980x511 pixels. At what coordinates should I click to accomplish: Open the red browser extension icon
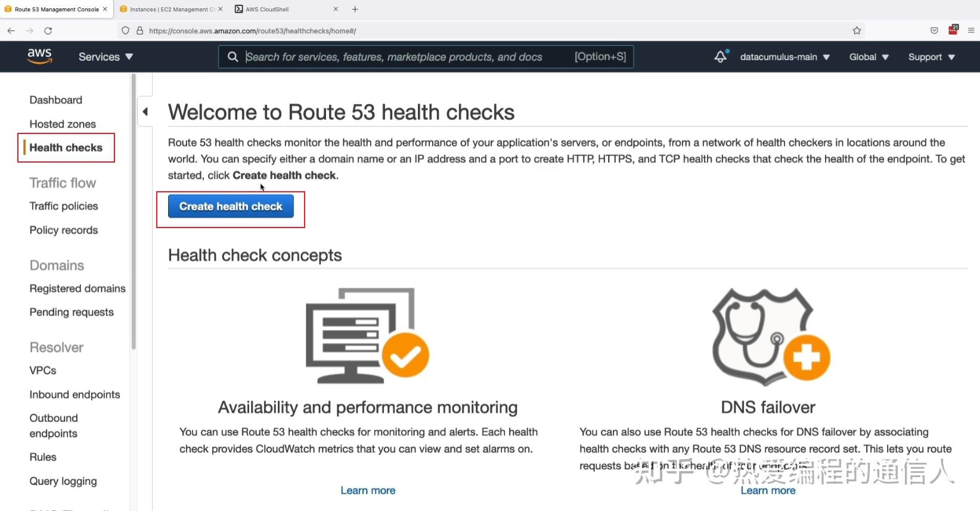[x=953, y=29]
